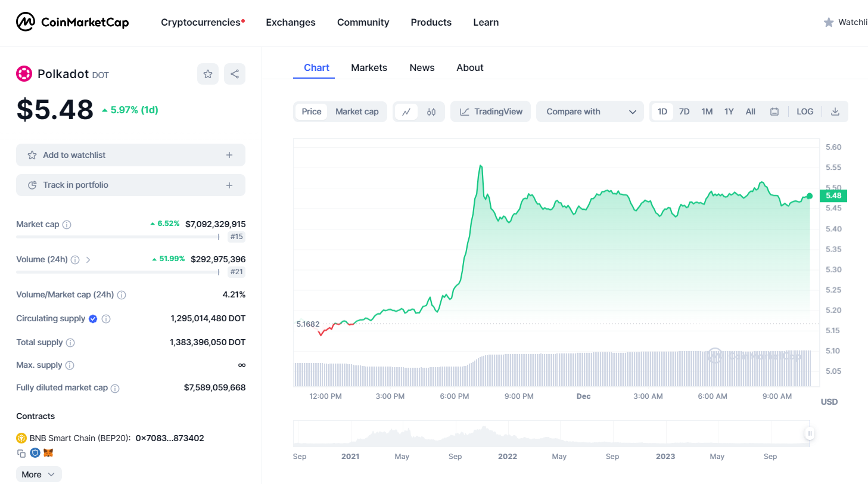Click the Track in portfolio button
Screen dimensions: 868x484
[130, 185]
